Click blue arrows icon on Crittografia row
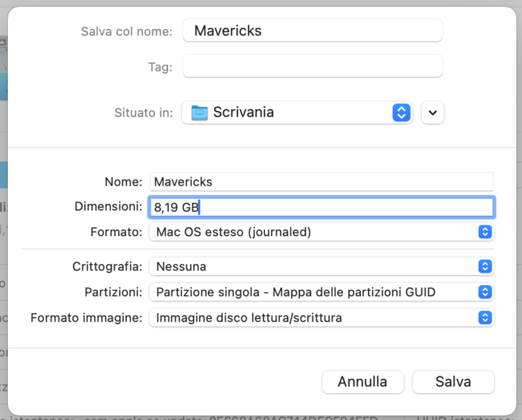 pyautogui.click(x=484, y=266)
